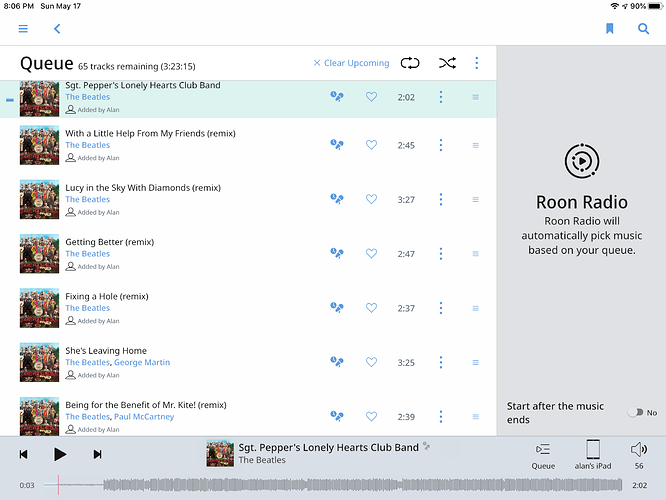The height and width of the screenshot is (500, 666).
Task: Open lyrics icon for Sgt. Pepper's Lonely Hearts Club Band row
Action: [x=337, y=97]
